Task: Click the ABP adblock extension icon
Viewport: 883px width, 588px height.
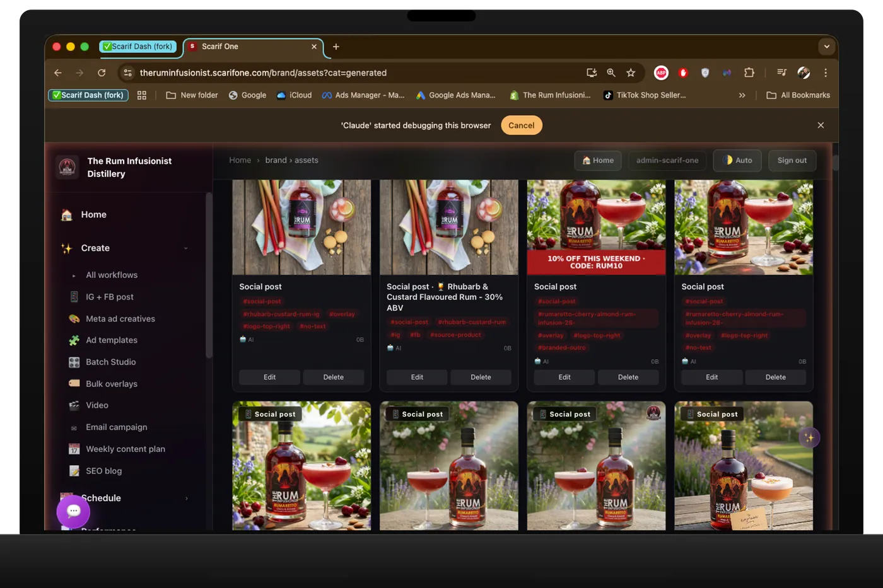Action: [x=661, y=73]
